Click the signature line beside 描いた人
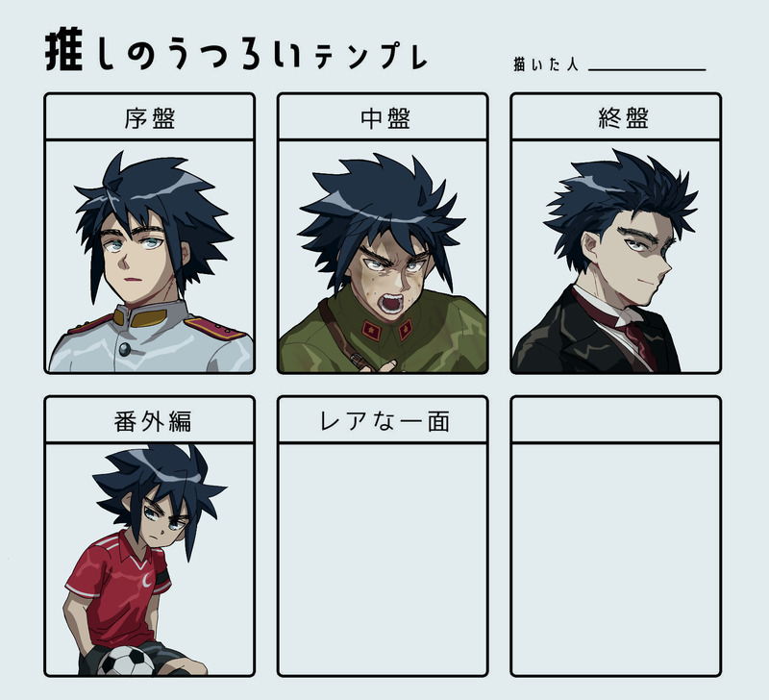 (x=647, y=69)
